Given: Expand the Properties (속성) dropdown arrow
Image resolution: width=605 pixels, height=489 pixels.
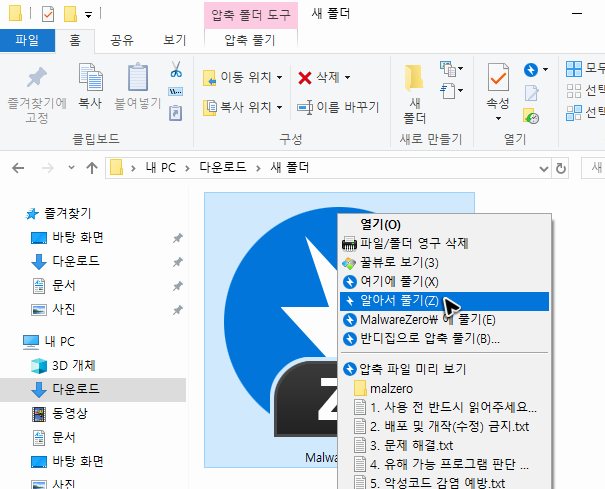Looking at the screenshot, I should [x=498, y=118].
